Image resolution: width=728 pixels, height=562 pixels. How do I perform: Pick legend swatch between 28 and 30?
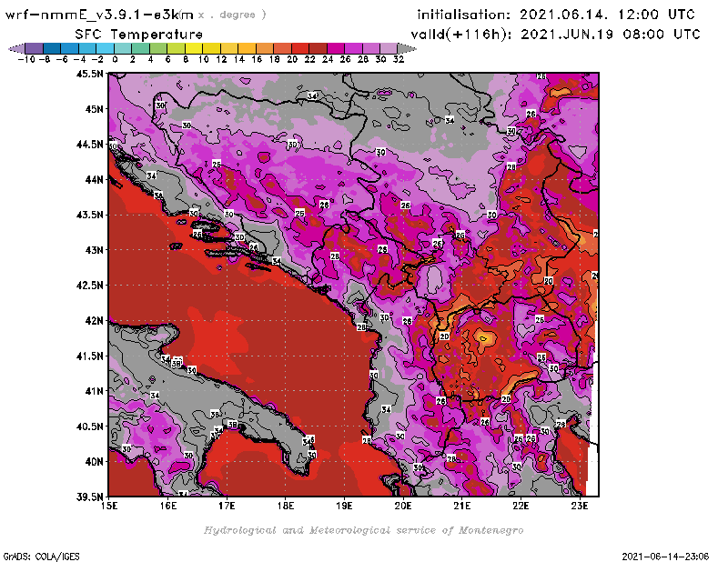point(371,49)
